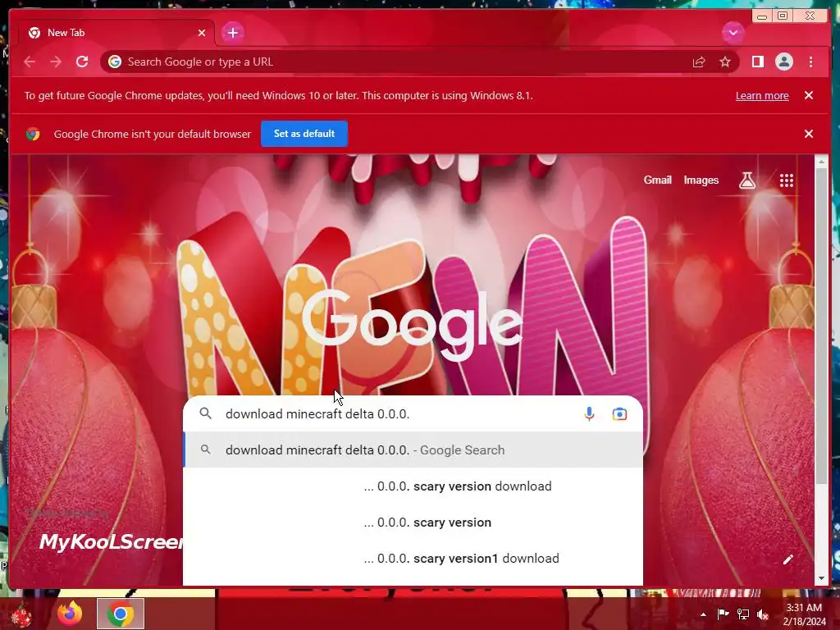
Task: Open Firefox from the taskbar
Action: (x=71, y=614)
